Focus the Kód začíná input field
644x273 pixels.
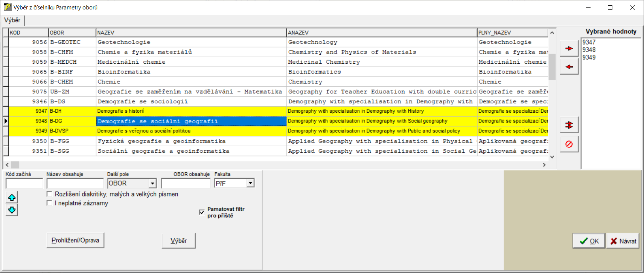24,184
